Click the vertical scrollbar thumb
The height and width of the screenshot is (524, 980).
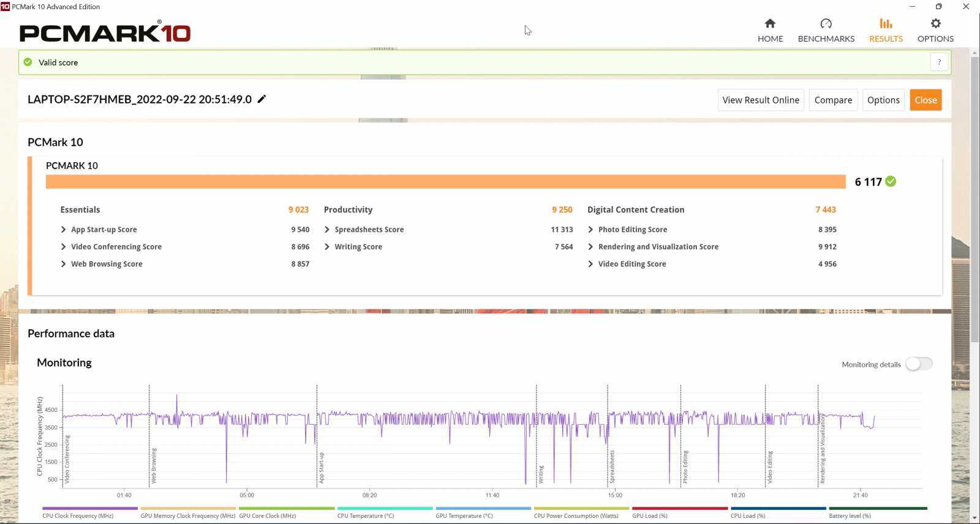pyautogui.click(x=974, y=200)
